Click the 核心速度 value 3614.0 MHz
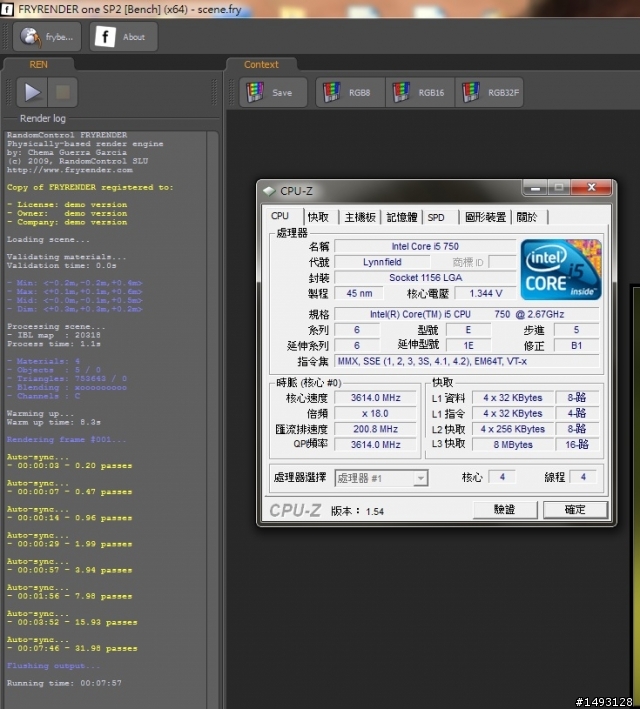Viewport: 640px width, 710px height. point(375,398)
